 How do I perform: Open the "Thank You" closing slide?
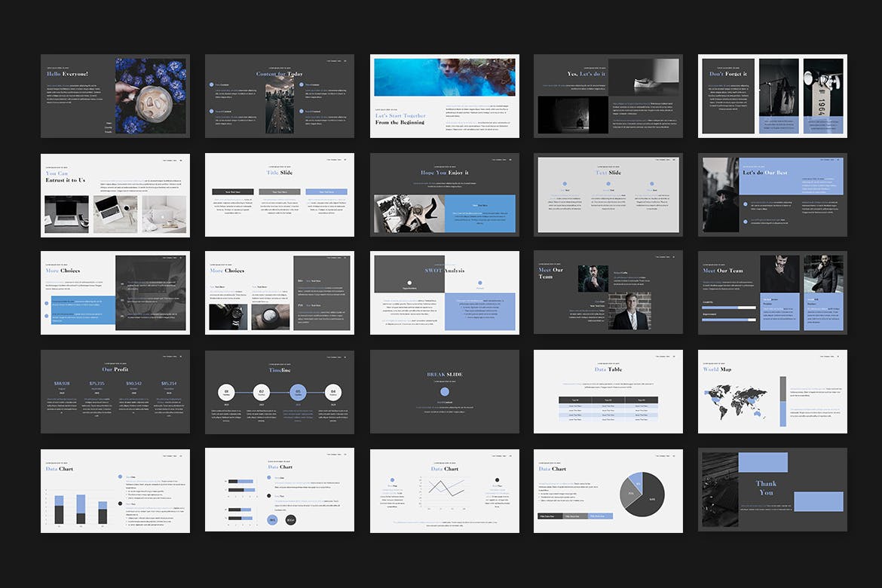772,490
